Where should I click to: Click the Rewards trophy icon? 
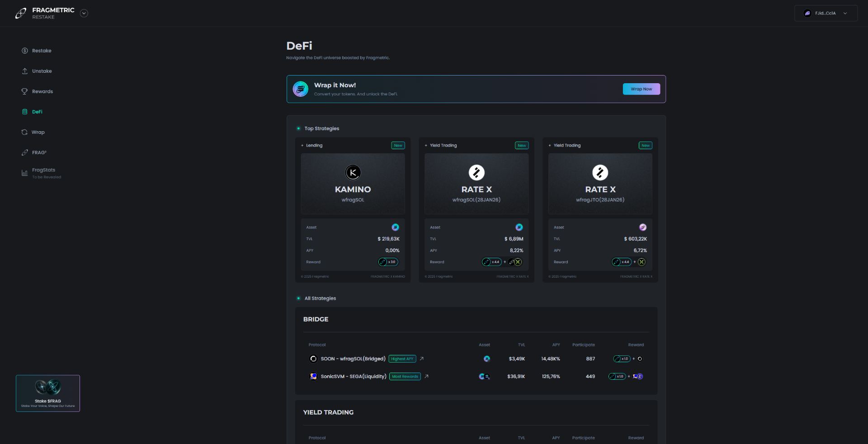[x=24, y=91]
